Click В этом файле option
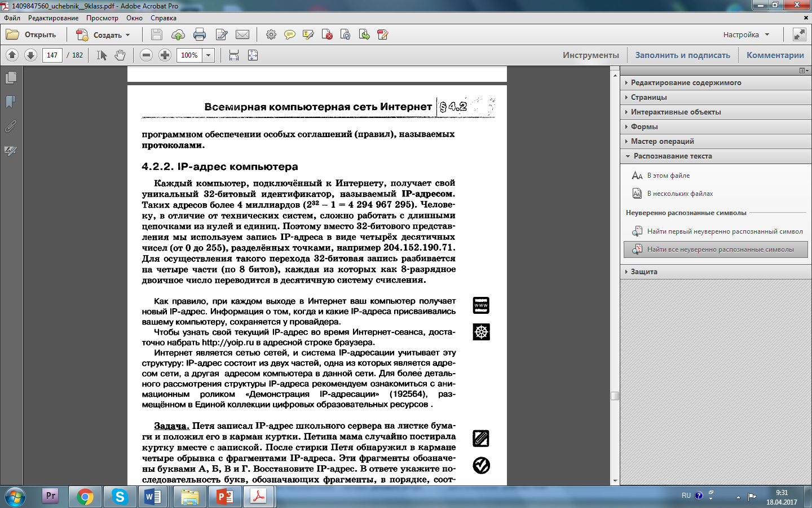This screenshot has height=508, width=812. pos(668,176)
